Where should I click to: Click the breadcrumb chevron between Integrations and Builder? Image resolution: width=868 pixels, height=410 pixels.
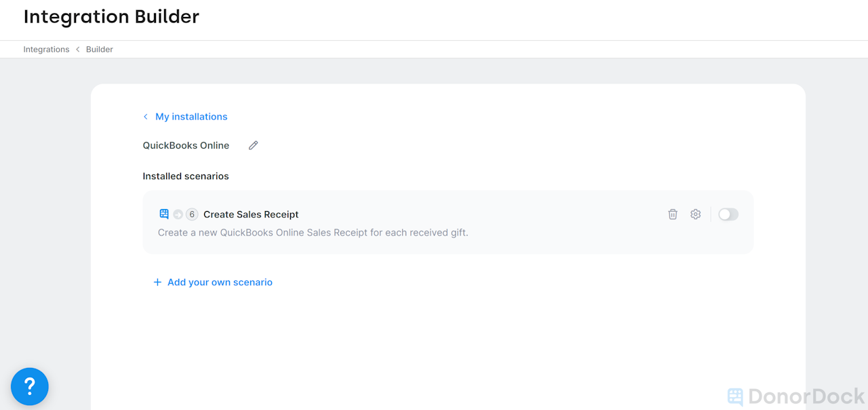[x=77, y=49]
